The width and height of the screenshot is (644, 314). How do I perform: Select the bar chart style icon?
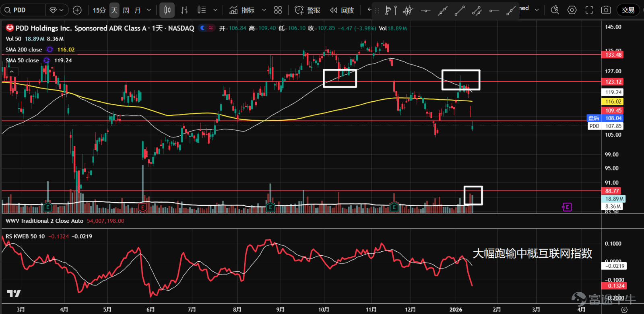click(184, 10)
